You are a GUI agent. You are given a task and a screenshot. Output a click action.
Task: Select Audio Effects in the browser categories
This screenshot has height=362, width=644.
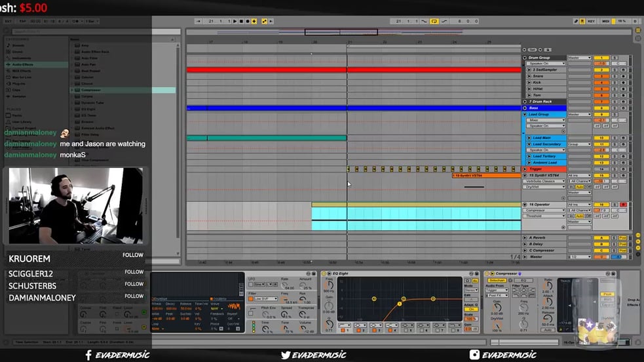[23, 64]
